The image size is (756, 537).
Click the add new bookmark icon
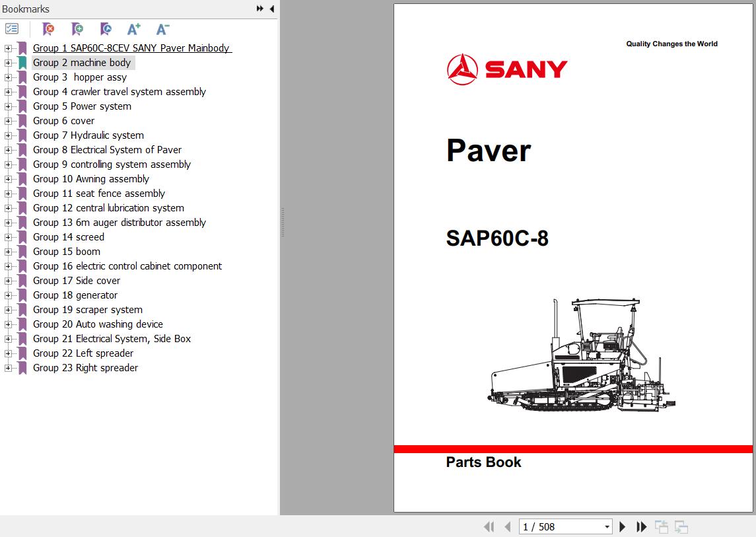coord(77,29)
